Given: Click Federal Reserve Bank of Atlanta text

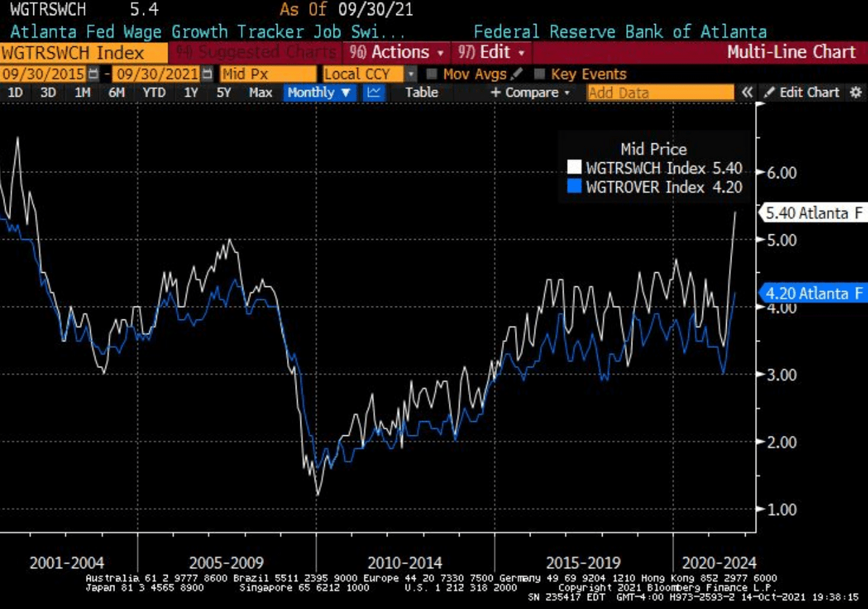Looking at the screenshot, I should [620, 32].
